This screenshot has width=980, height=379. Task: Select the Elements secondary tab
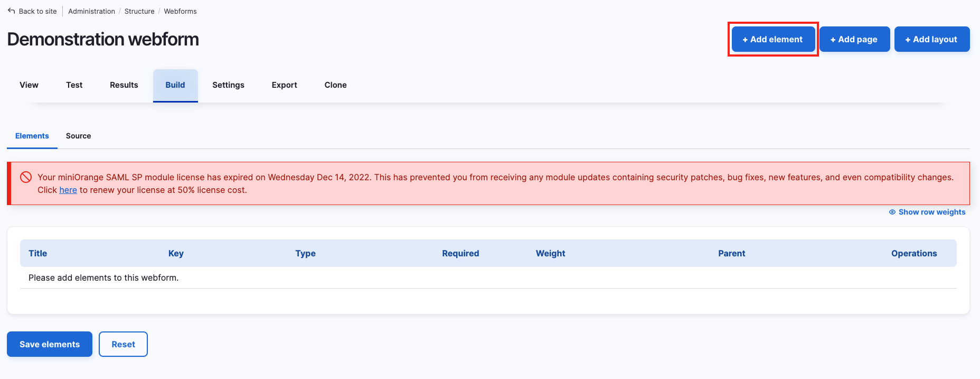click(x=32, y=136)
